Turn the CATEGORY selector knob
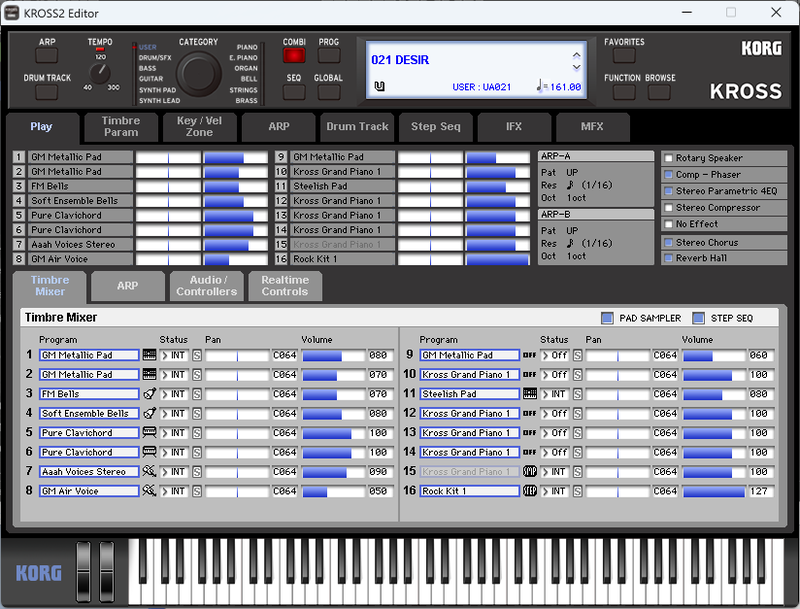Image resolution: width=800 pixels, height=609 pixels. (198, 74)
